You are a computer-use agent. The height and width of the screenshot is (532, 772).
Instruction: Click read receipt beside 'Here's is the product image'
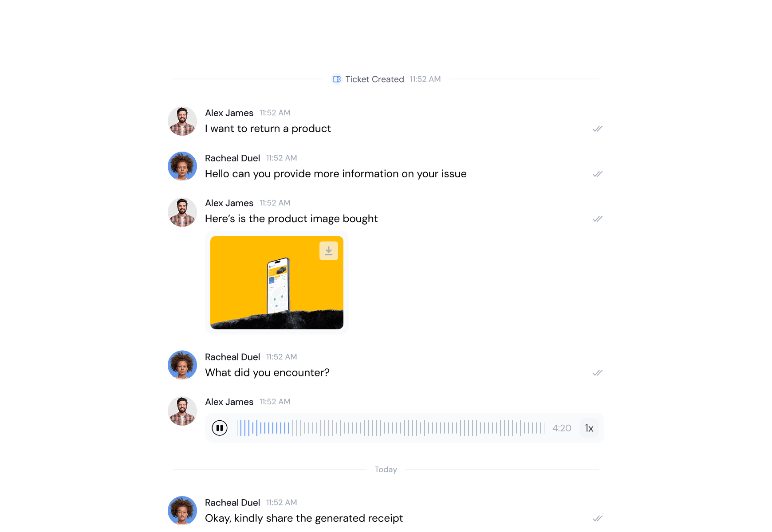click(x=598, y=219)
